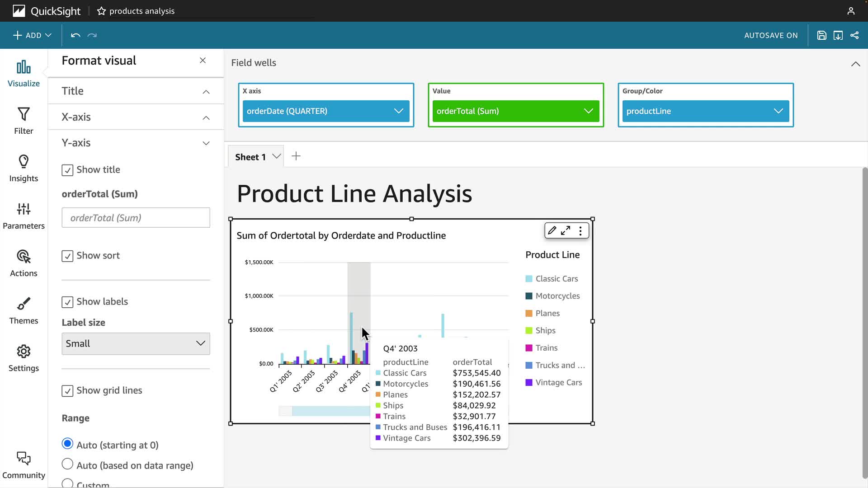Screen dimensions: 868x488
Task: Open the ADD menu
Action: point(32,35)
